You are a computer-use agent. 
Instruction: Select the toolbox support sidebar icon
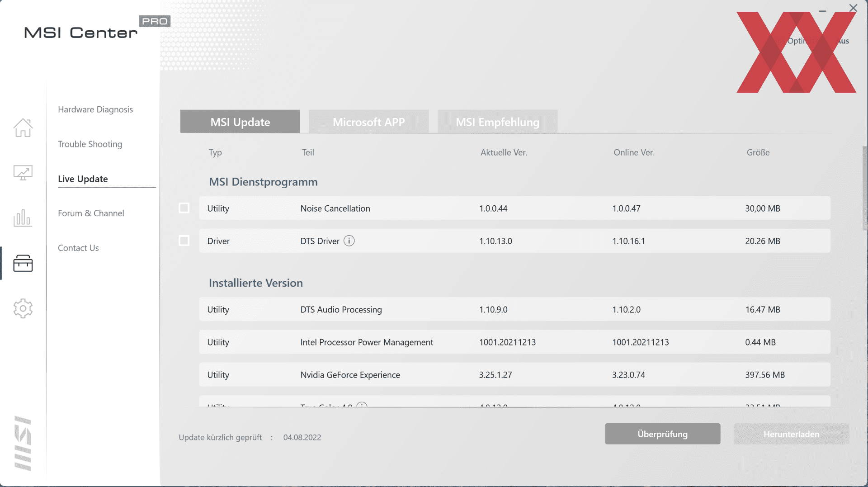click(x=23, y=263)
